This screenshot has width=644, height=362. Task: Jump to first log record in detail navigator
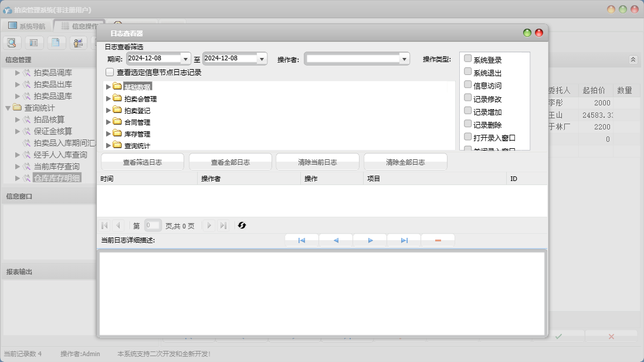(301, 240)
